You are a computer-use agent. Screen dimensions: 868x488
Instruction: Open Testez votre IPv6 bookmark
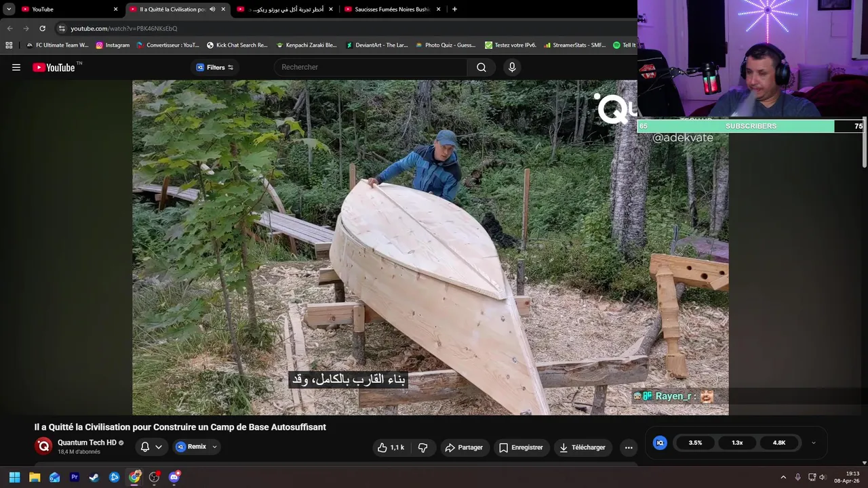(x=511, y=45)
